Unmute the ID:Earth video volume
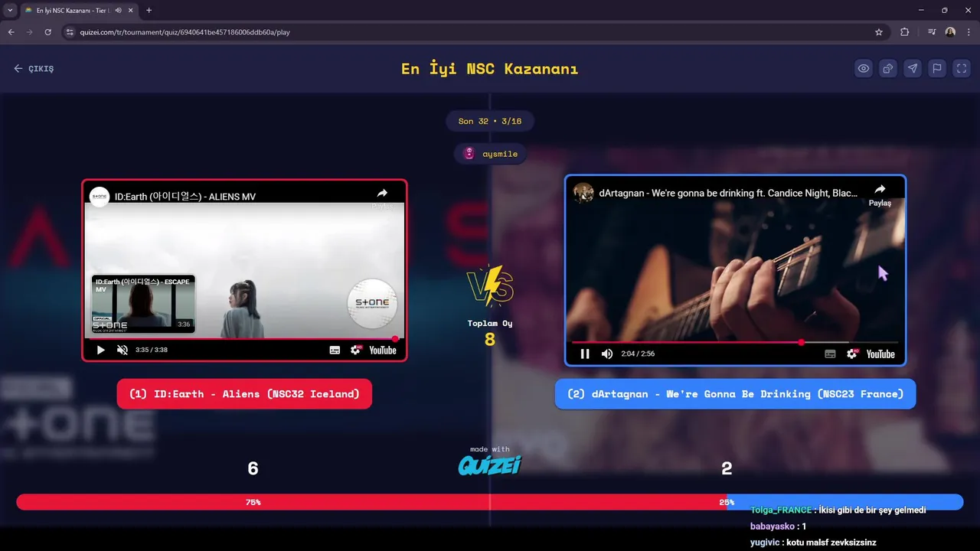 (122, 350)
